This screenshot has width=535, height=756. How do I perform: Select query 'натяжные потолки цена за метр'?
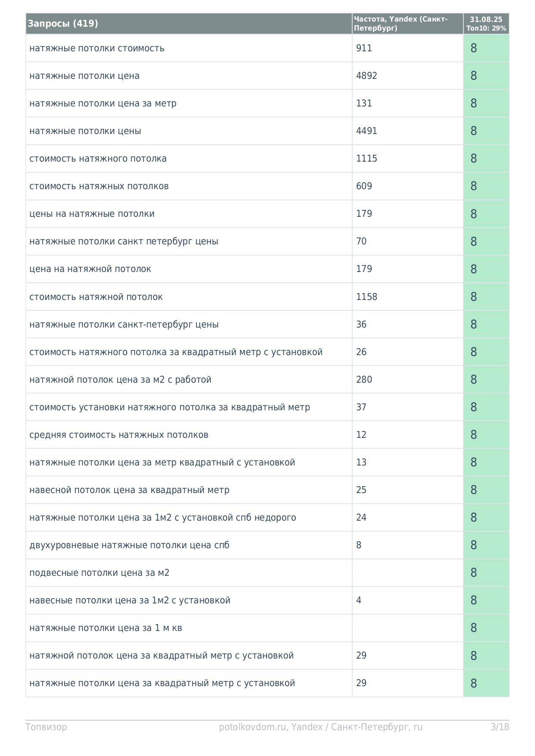pyautogui.click(x=103, y=103)
